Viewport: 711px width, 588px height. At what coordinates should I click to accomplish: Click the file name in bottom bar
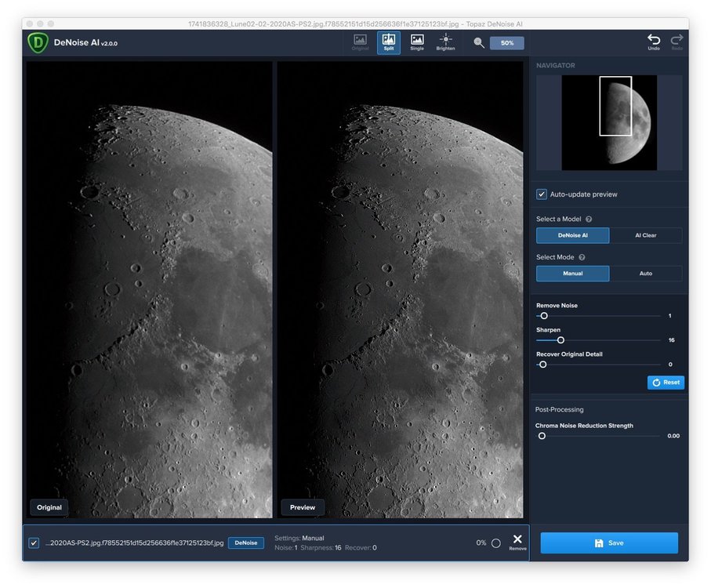134,543
